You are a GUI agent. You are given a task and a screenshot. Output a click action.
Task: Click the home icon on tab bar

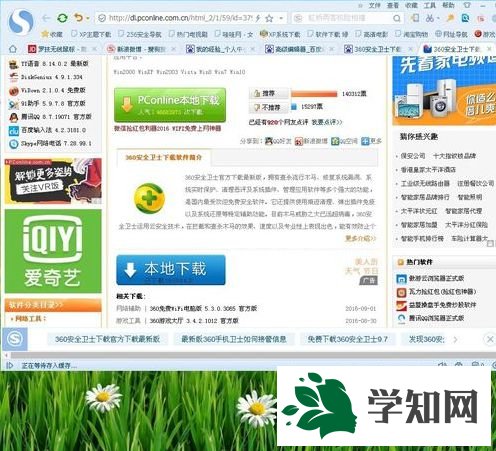[13, 49]
